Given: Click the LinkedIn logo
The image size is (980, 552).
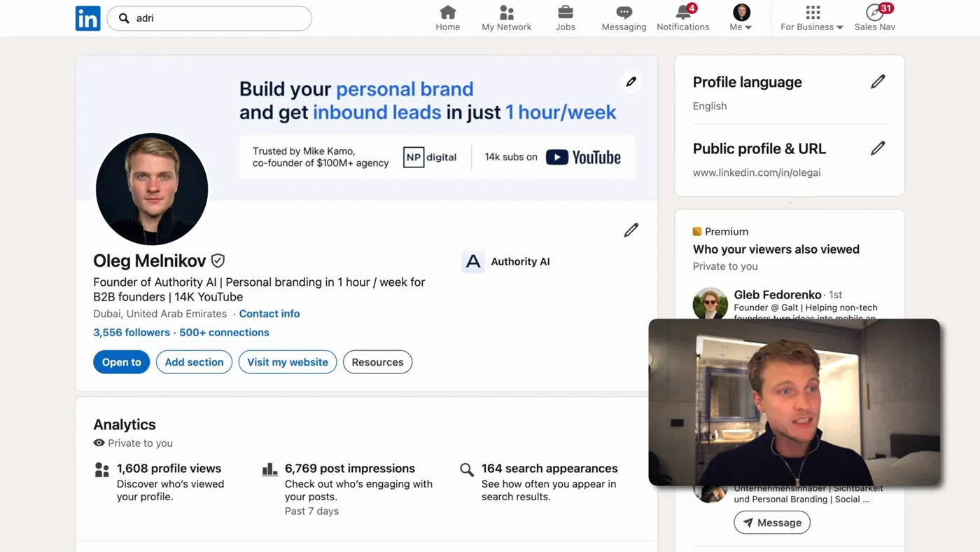Looking at the screenshot, I should tap(87, 18).
